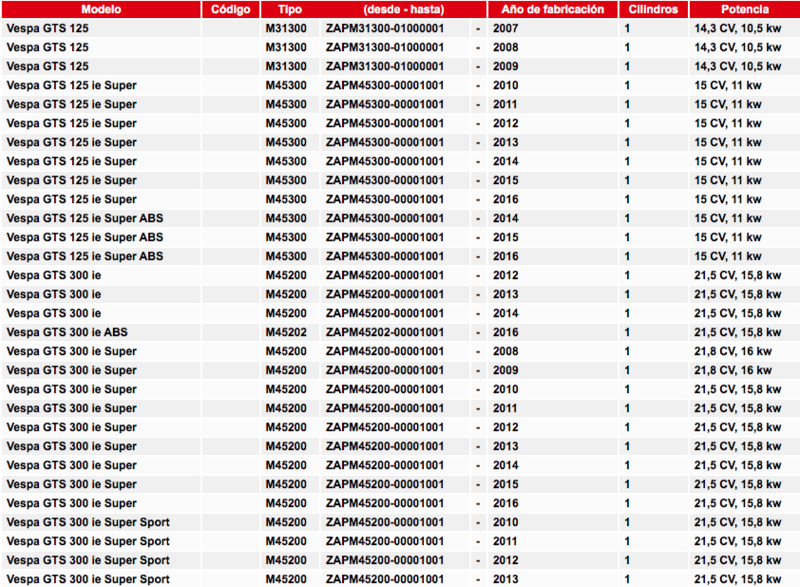The height and width of the screenshot is (587, 800).
Task: Click 21,5 CV, 15,8 kw in the GTS 300 ie Super 2015 row
Action: click(737, 484)
